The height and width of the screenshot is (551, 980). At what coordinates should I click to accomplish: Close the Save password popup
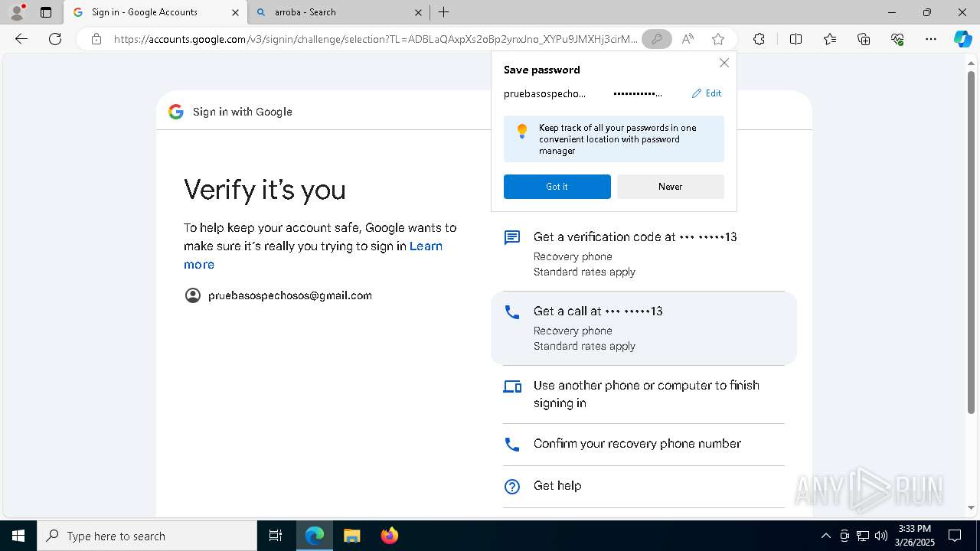pyautogui.click(x=724, y=63)
